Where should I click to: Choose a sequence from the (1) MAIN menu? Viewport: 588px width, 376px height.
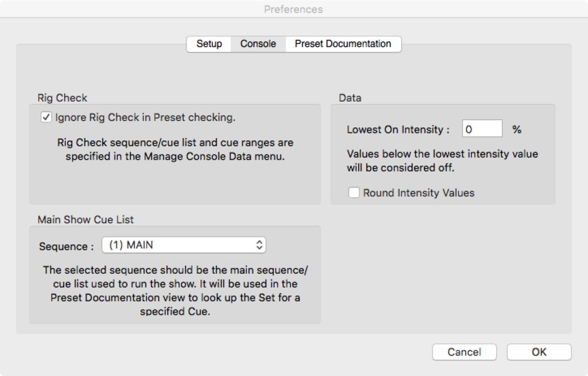pos(184,244)
